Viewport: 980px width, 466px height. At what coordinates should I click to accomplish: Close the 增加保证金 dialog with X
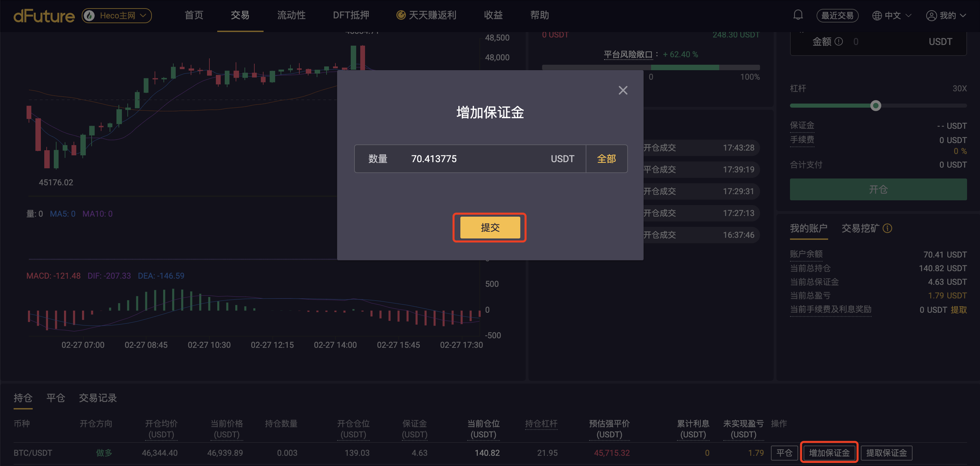pyautogui.click(x=623, y=90)
